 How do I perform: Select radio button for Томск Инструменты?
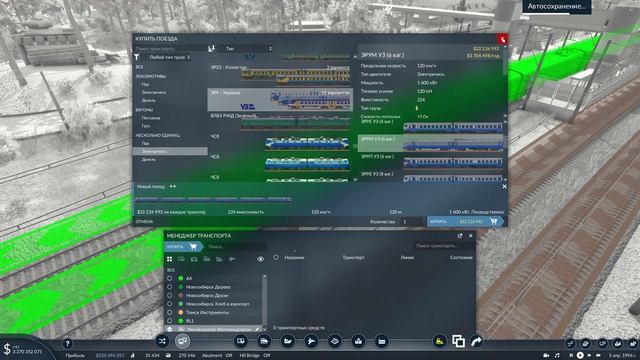[x=169, y=312]
